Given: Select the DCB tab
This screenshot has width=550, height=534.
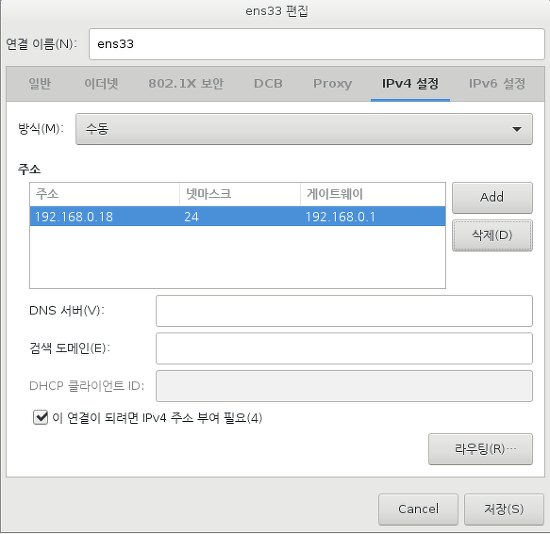Looking at the screenshot, I should [268, 84].
